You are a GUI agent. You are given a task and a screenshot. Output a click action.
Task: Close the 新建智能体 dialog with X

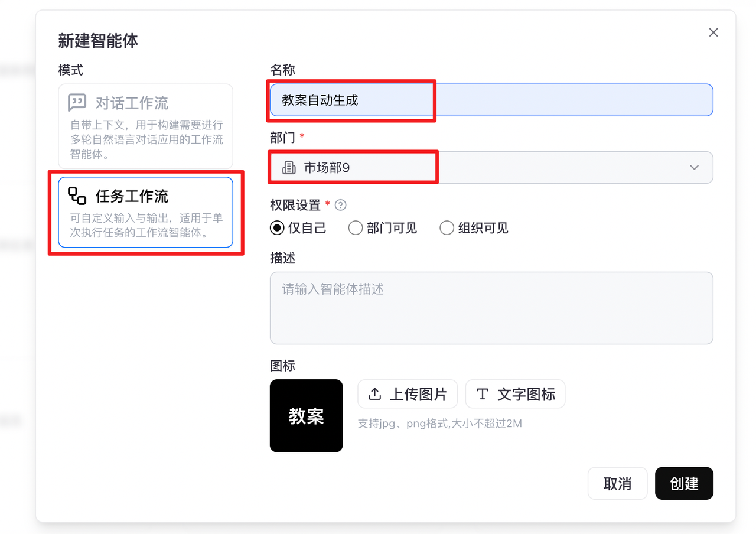(713, 32)
